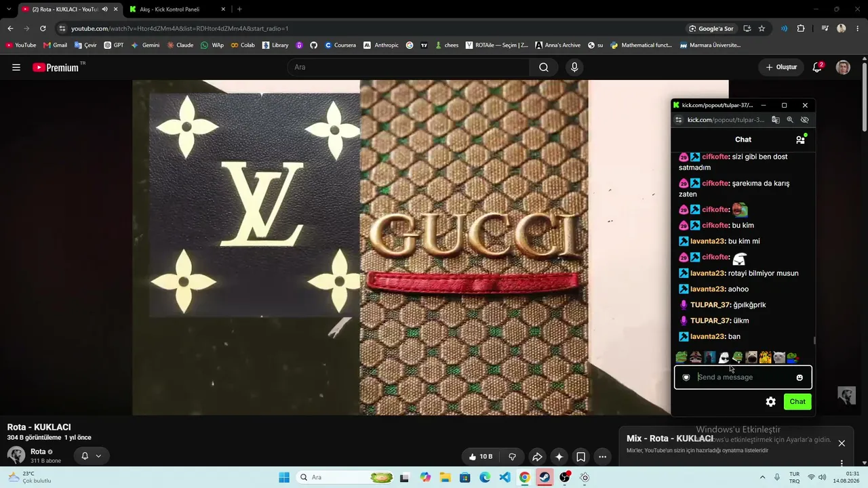Open site info in Kick popout address bar
This screenshot has width=868, height=488.
(678, 120)
